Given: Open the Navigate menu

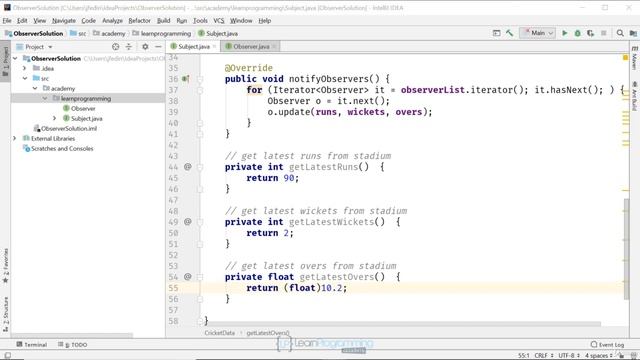Looking at the screenshot, I should [64, 20].
